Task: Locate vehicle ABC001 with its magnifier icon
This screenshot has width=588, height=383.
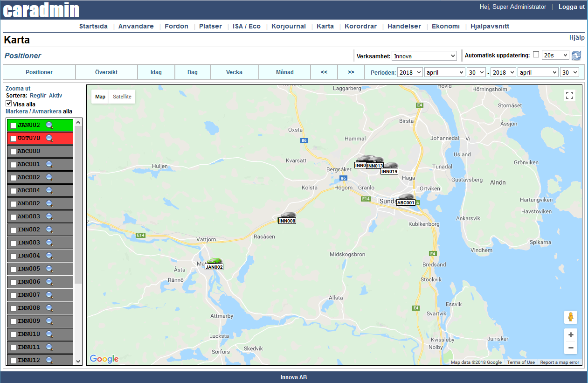Action: point(49,164)
